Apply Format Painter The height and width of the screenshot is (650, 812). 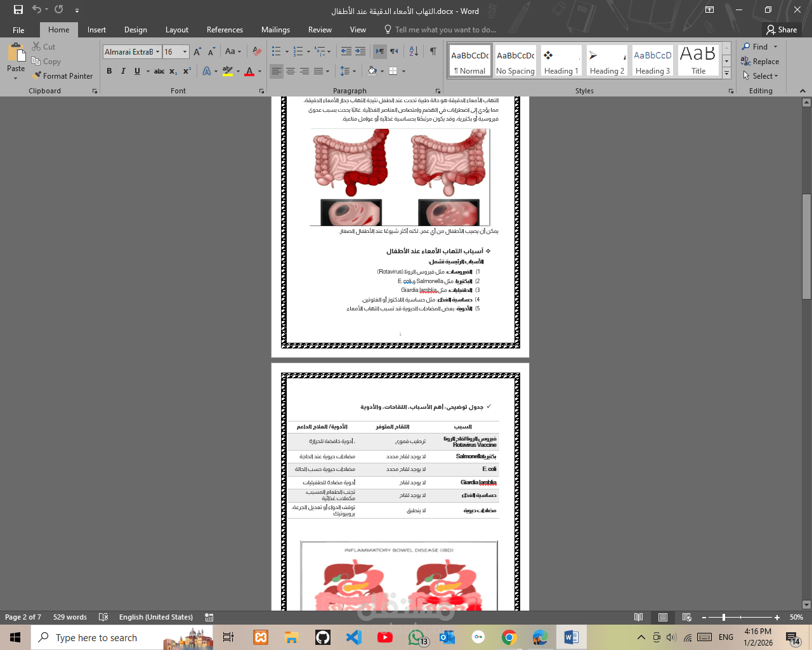63,76
